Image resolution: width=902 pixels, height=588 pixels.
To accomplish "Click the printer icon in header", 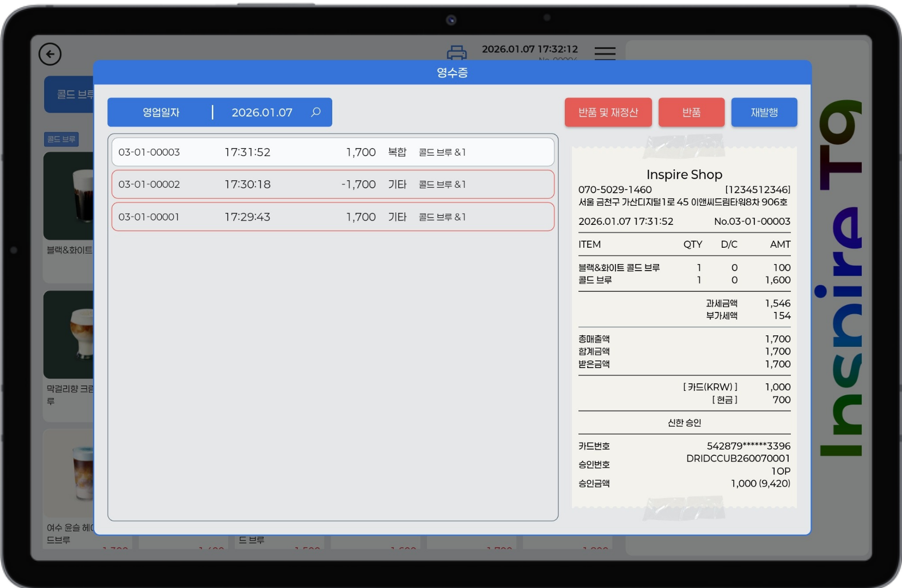I will pyautogui.click(x=456, y=53).
